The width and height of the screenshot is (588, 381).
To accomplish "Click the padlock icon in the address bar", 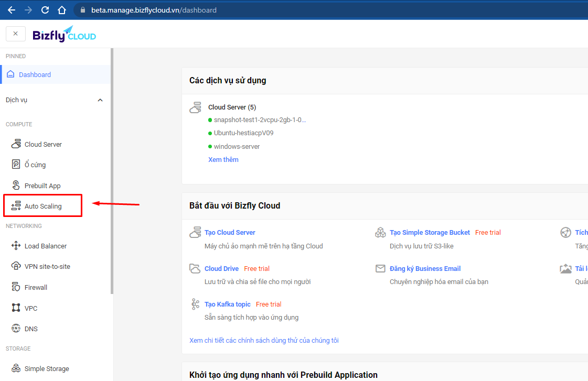I will pyautogui.click(x=83, y=10).
